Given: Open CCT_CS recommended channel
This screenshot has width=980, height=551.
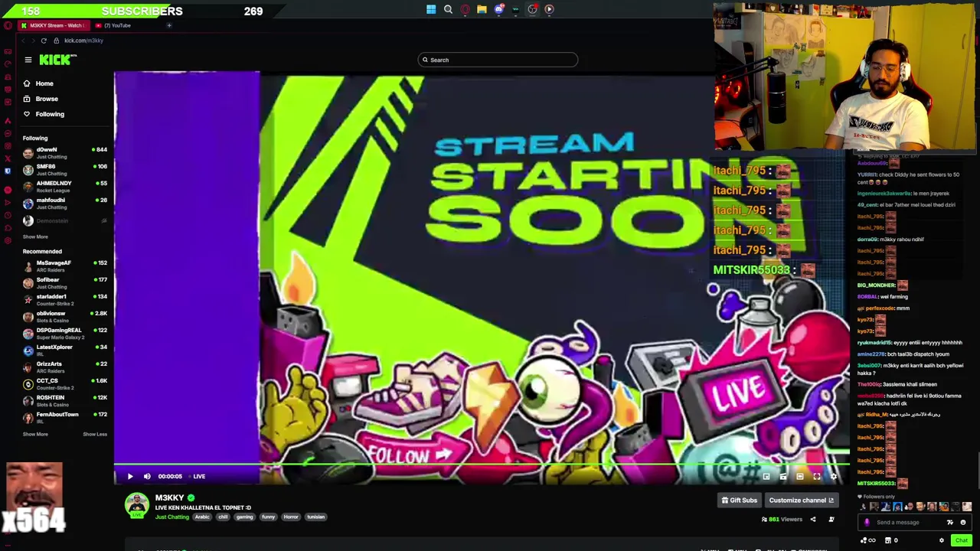Looking at the screenshot, I should point(65,384).
